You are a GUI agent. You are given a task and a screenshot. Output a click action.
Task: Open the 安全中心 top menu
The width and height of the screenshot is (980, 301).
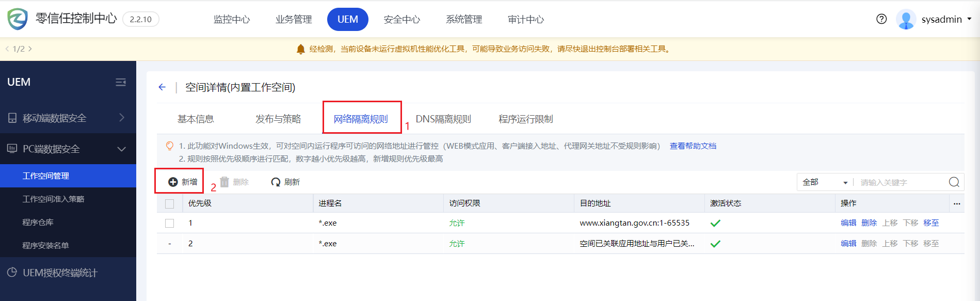(x=401, y=20)
